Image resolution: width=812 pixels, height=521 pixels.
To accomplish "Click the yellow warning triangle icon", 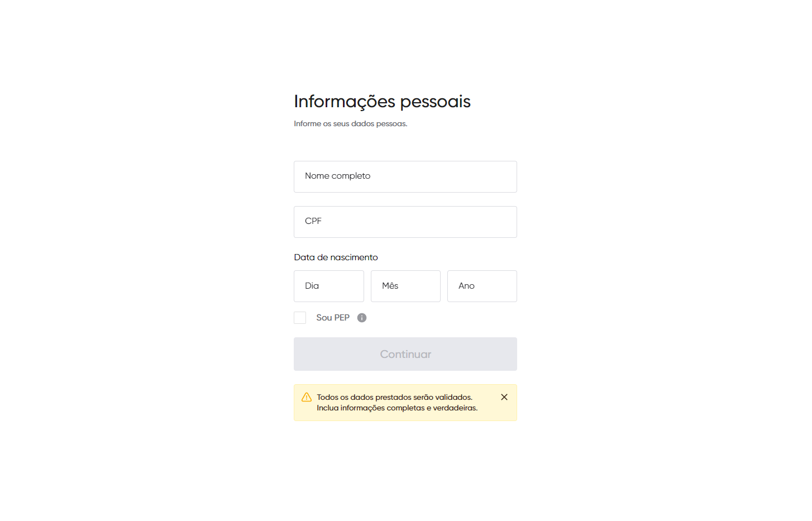I will (x=307, y=397).
